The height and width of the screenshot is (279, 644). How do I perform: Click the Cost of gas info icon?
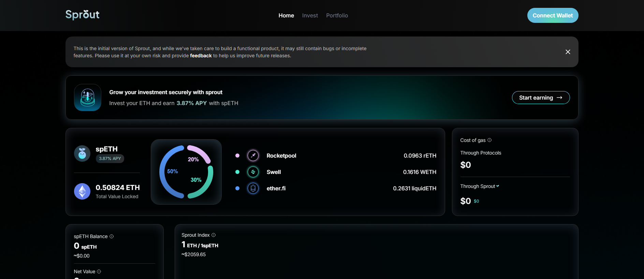[x=489, y=140]
